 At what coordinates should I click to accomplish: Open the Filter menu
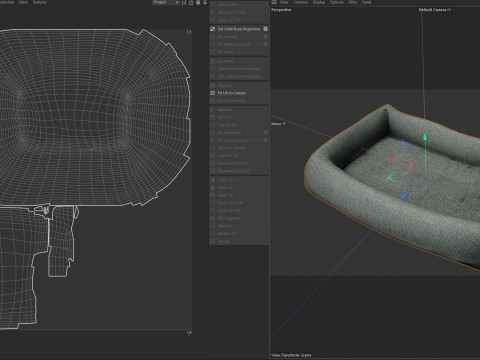click(x=353, y=2)
